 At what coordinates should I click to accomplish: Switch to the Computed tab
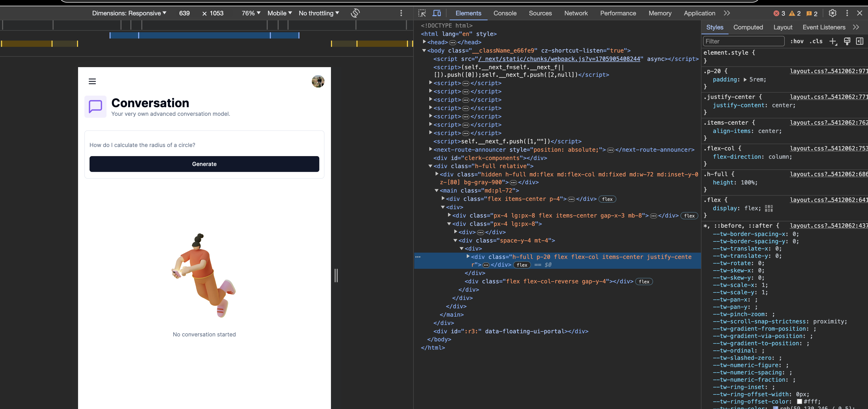[748, 27]
